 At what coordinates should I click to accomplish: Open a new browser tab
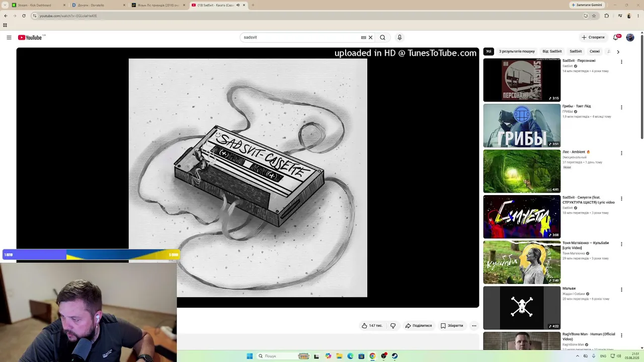(253, 5)
